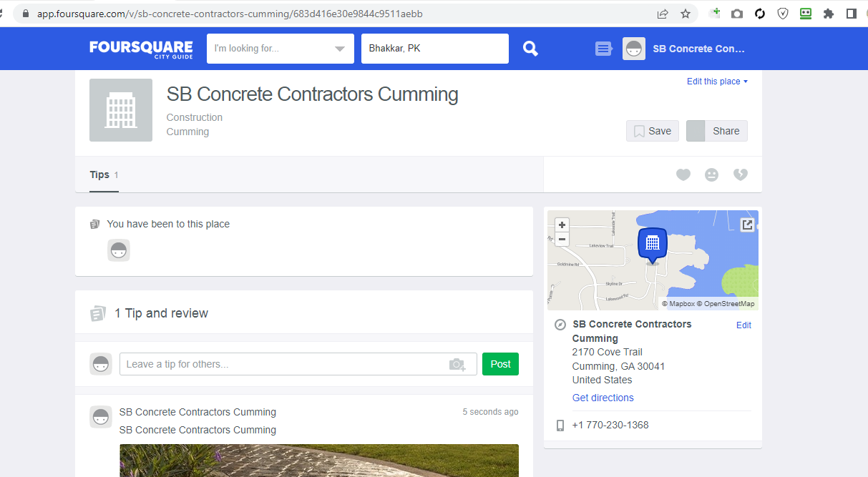
Task: Toggle browser side panel icon
Action: pyautogui.click(x=852, y=14)
